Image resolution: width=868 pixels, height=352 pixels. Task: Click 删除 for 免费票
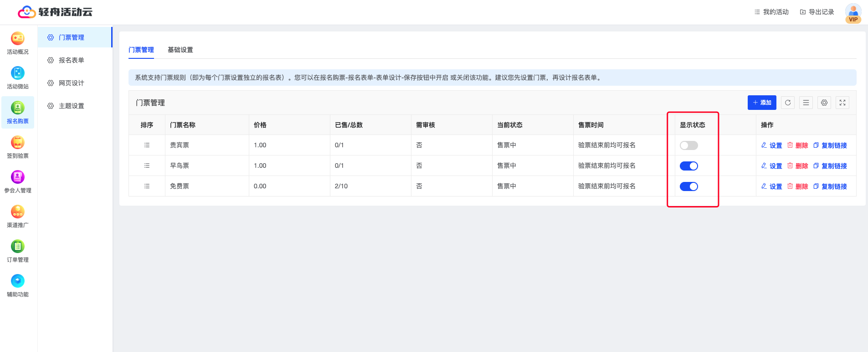coord(797,186)
